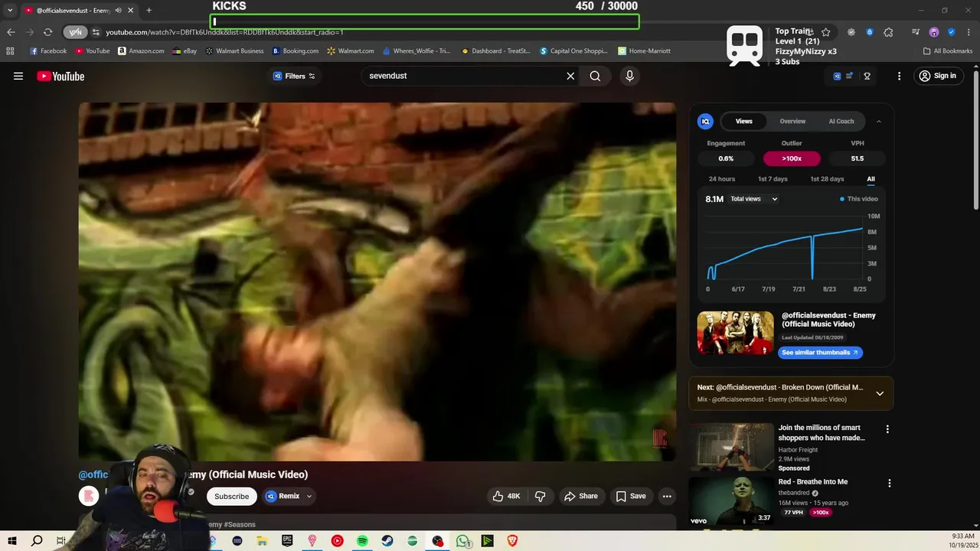Open the Windows Start menu
This screenshot has height=551, width=980.
[x=12, y=541]
